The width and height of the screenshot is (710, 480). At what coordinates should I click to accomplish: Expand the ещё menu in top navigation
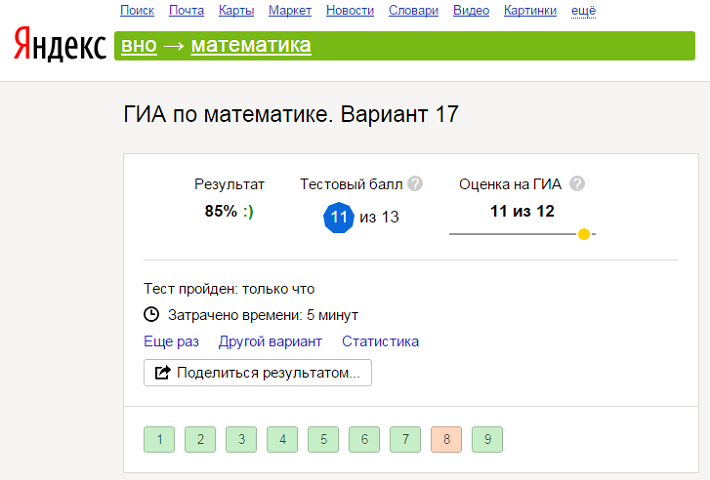[583, 11]
